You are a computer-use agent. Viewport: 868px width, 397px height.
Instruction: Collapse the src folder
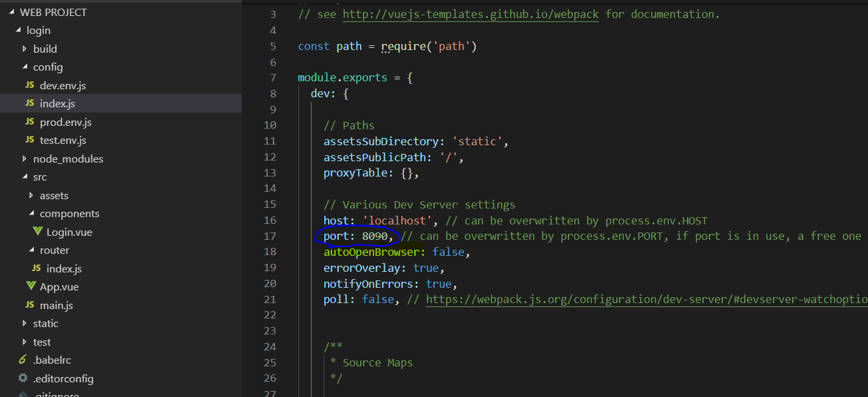(x=25, y=177)
